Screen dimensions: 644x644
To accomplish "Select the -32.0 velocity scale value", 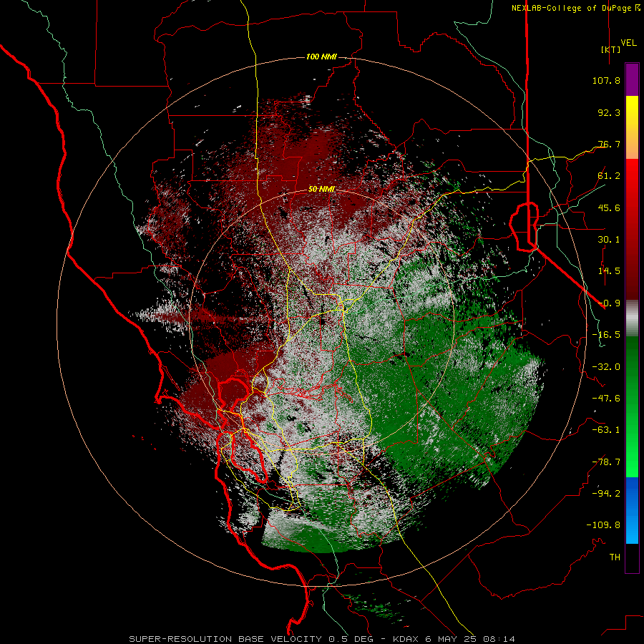I will [606, 367].
